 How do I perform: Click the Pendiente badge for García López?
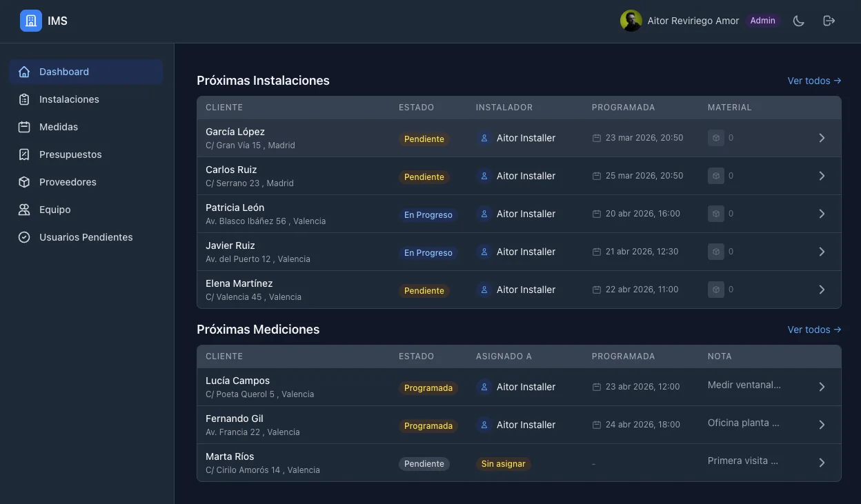(424, 139)
